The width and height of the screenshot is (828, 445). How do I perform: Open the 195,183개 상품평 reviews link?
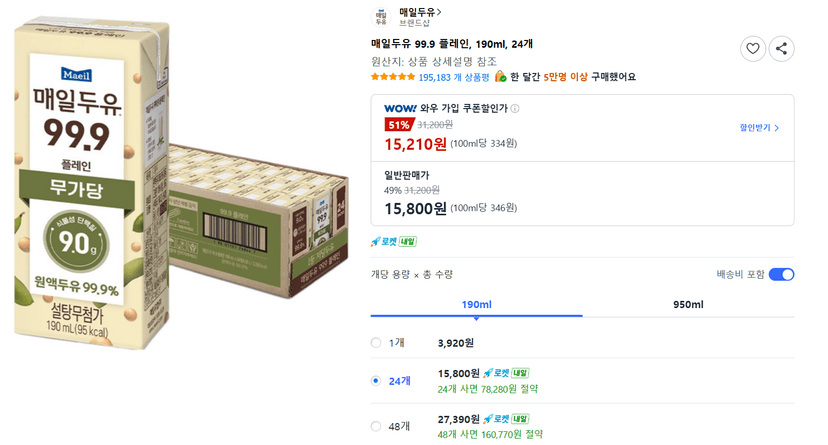click(454, 77)
